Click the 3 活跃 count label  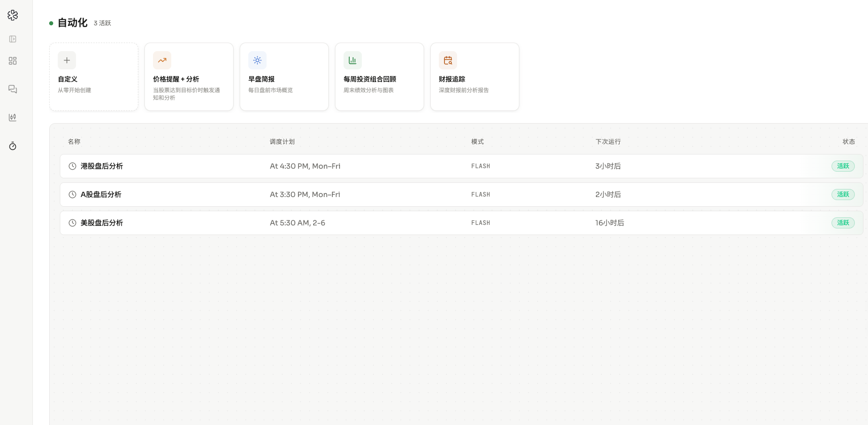[102, 23]
